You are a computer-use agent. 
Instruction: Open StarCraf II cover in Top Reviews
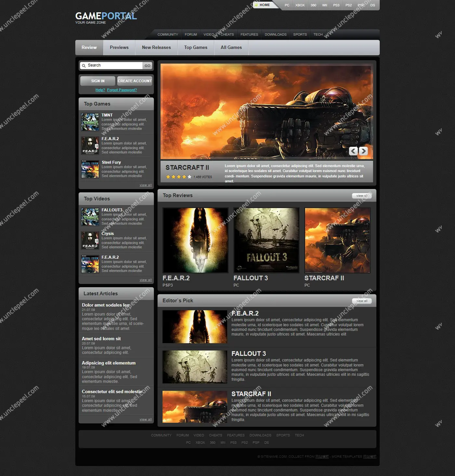click(x=337, y=240)
